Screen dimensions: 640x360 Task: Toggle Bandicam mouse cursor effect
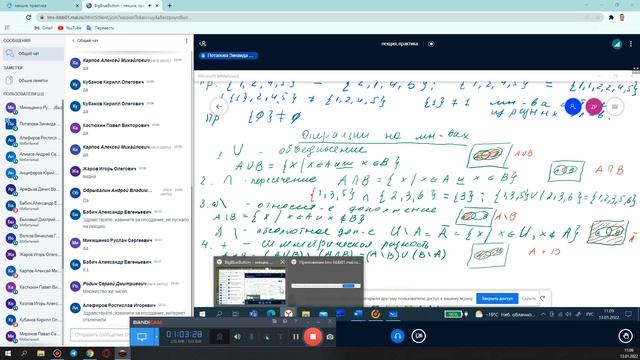point(267,337)
